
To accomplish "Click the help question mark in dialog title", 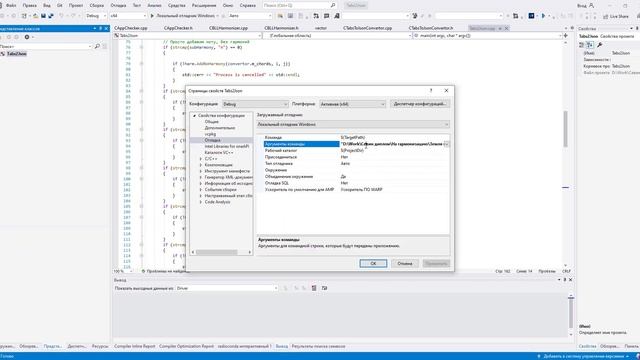I will 431,91.
